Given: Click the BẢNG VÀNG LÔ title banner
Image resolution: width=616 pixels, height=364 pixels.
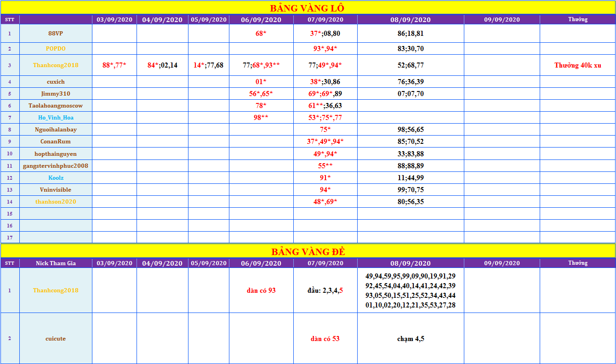Looking at the screenshot, I should click(x=308, y=8).
